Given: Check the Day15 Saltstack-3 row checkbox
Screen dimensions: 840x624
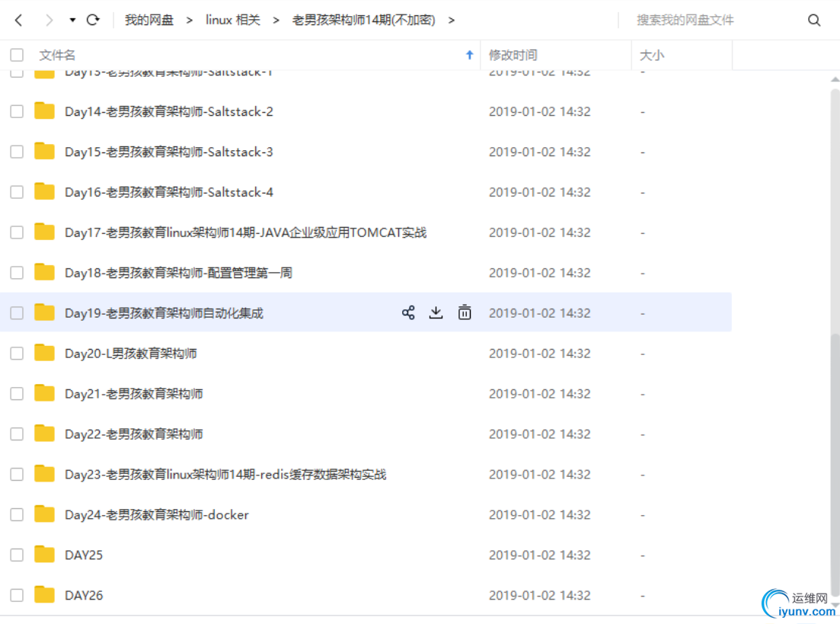Looking at the screenshot, I should pos(18,152).
